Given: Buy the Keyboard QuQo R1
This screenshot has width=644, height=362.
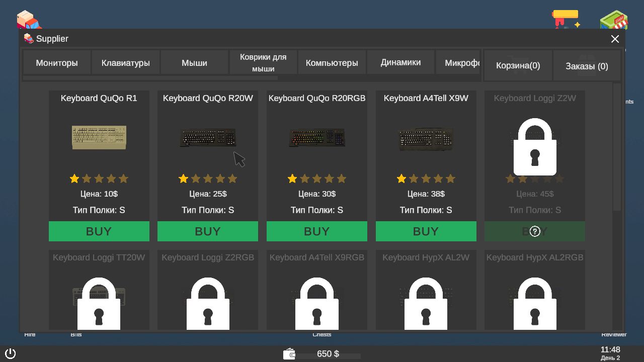Looking at the screenshot, I should (x=99, y=231).
